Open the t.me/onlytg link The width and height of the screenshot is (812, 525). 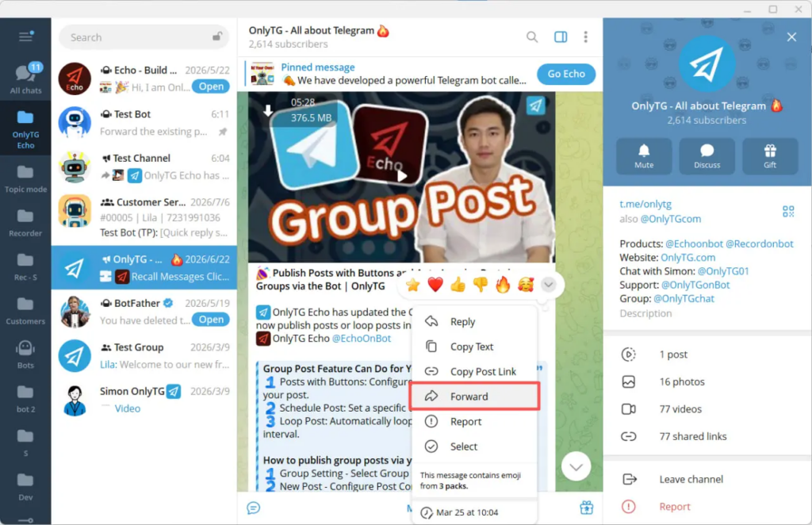click(x=645, y=204)
